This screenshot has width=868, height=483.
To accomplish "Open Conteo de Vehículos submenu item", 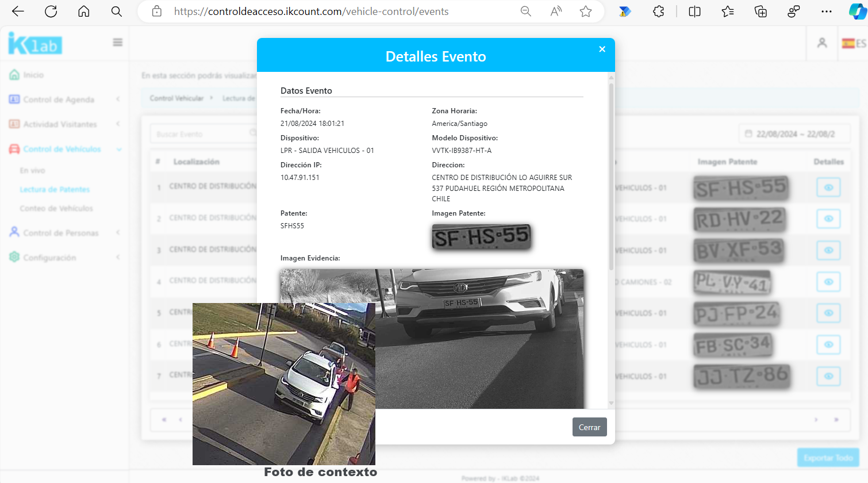I will click(56, 208).
